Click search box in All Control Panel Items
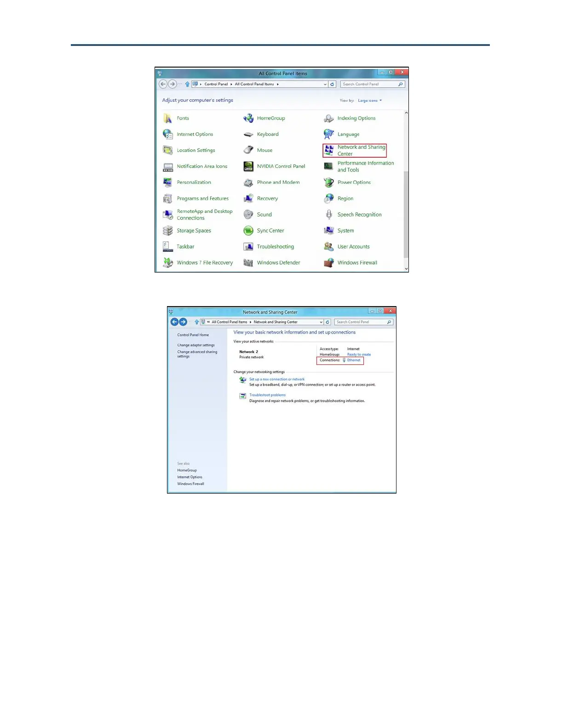 pyautogui.click(x=373, y=84)
